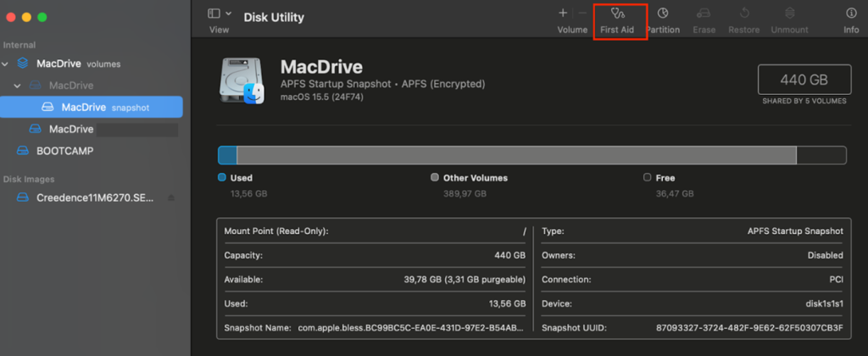Click the Owners 'Disabled' value

[825, 255]
